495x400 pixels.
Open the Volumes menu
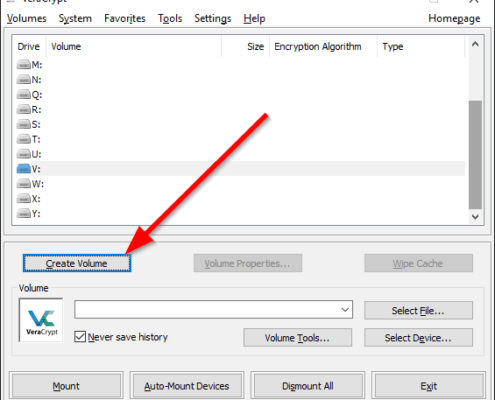click(27, 18)
